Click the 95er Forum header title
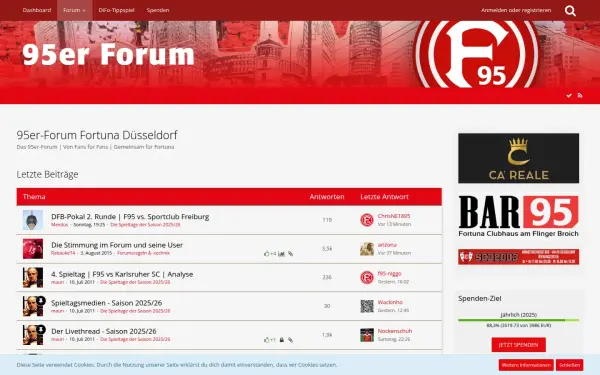This screenshot has width=600, height=375. click(108, 54)
